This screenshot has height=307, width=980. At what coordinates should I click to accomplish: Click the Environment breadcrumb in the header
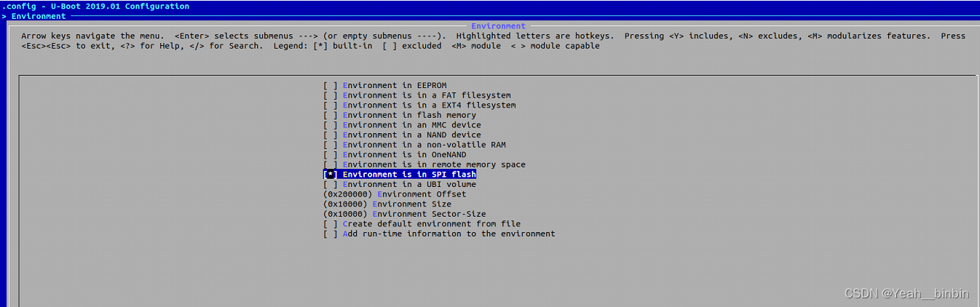pos(39,16)
